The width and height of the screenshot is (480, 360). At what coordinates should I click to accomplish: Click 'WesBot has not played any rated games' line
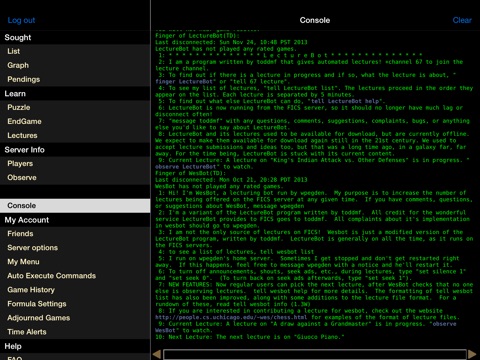click(x=219, y=186)
